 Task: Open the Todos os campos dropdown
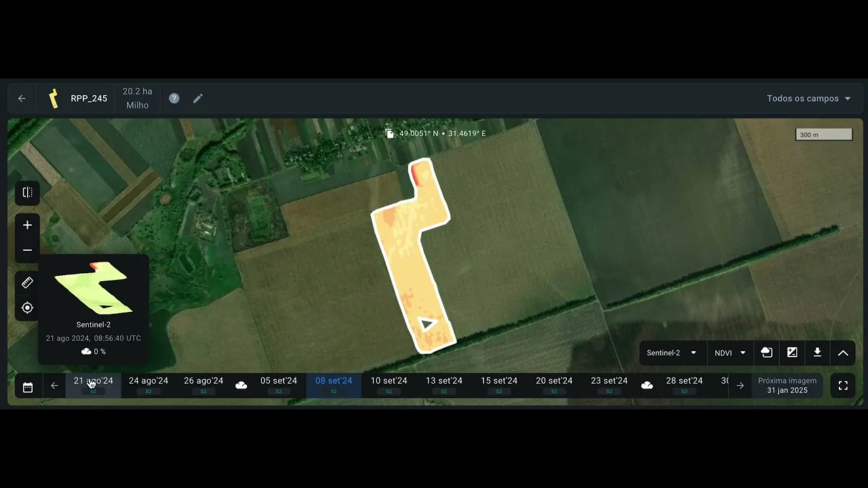(x=808, y=98)
